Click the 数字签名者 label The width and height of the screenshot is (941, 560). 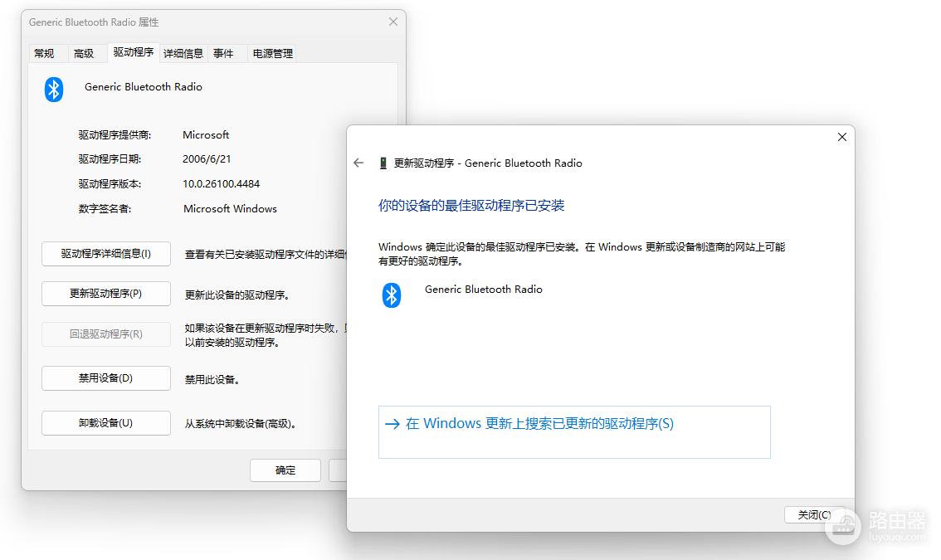(x=105, y=209)
